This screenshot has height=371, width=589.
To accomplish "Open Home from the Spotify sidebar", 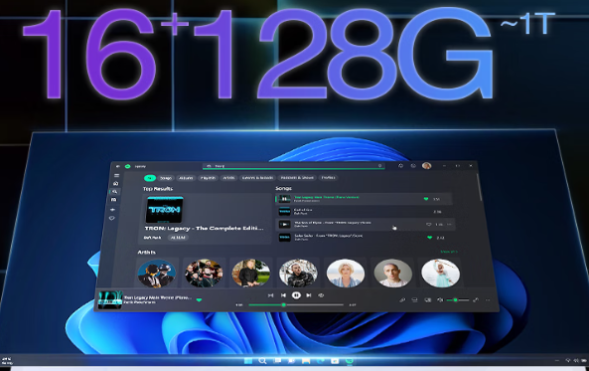I will [x=116, y=183].
